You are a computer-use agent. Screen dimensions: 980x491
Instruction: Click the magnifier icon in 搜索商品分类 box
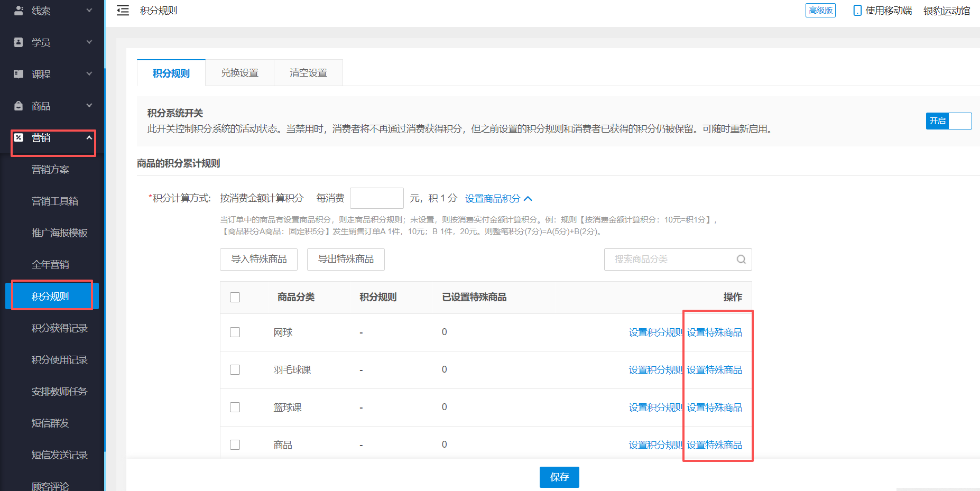[741, 260]
